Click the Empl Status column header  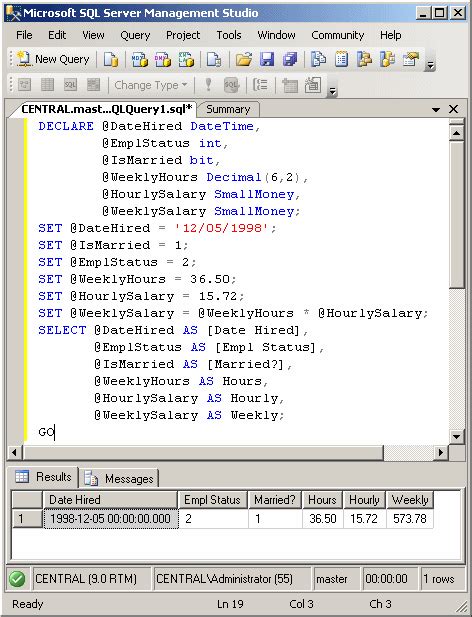[212, 500]
